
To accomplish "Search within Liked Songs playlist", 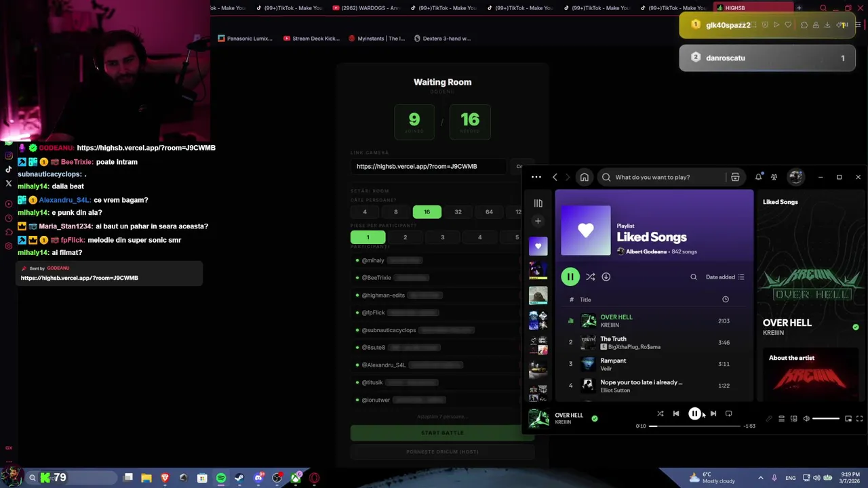I will (694, 277).
